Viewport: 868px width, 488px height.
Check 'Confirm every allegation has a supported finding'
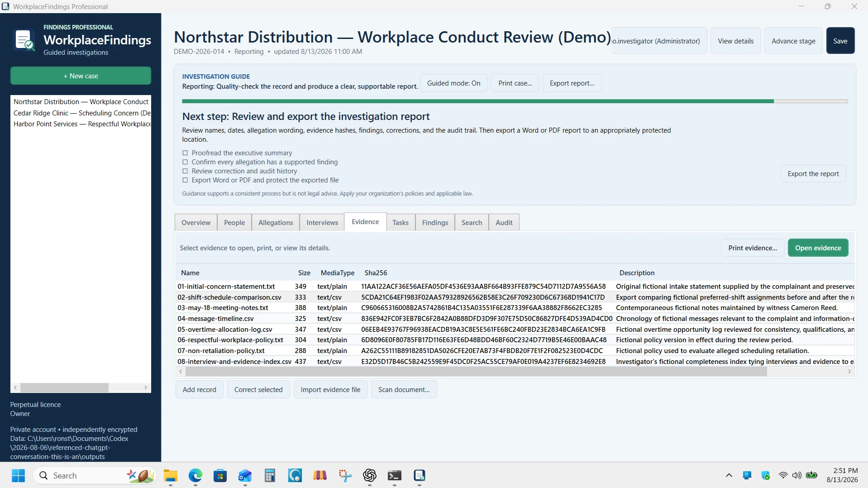[185, 162]
